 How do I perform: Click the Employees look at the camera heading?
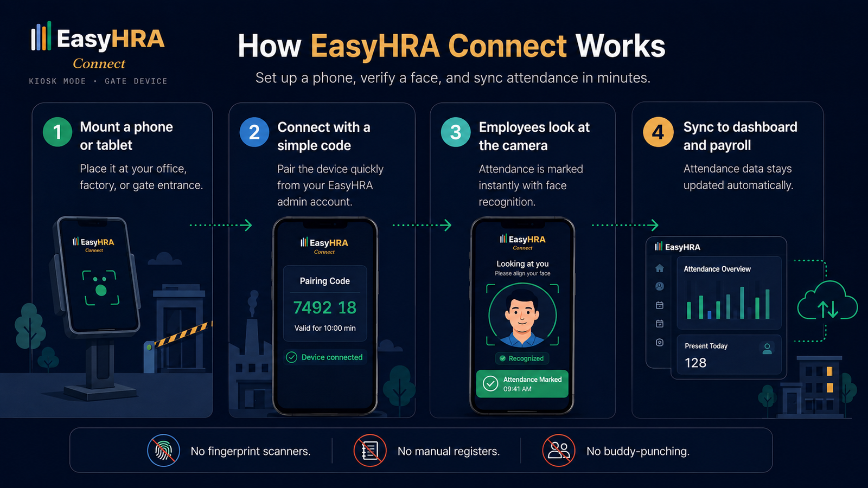534,136
